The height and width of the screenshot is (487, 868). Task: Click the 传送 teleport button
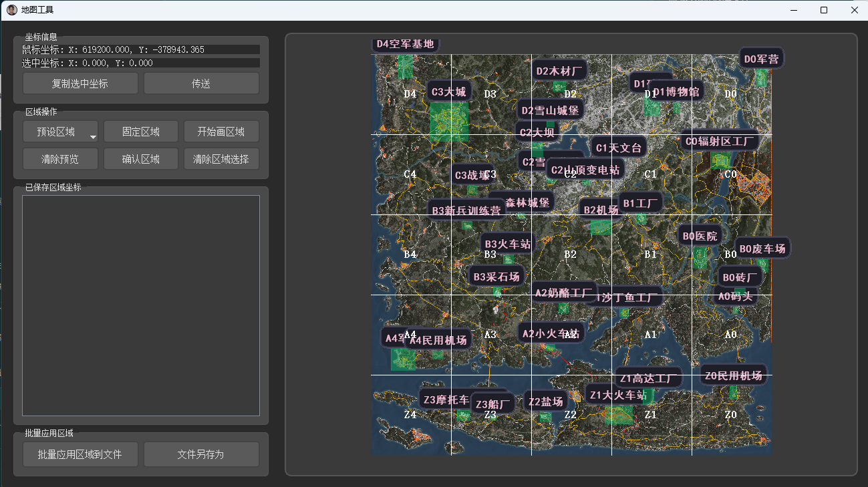click(201, 84)
